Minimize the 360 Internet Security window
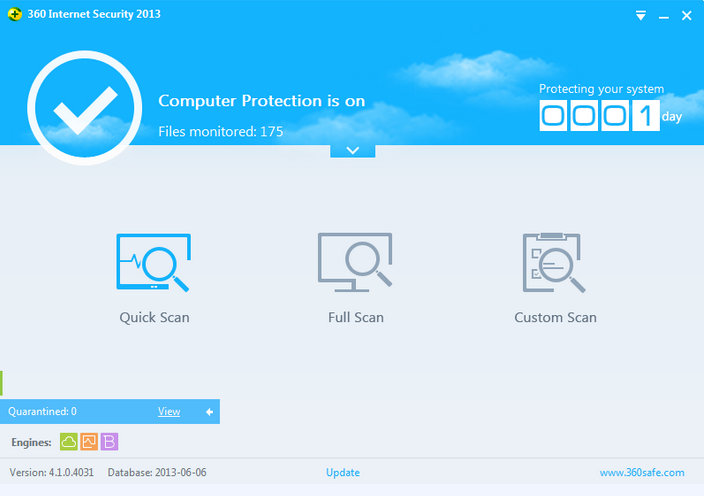This screenshot has width=704, height=496. tap(664, 16)
